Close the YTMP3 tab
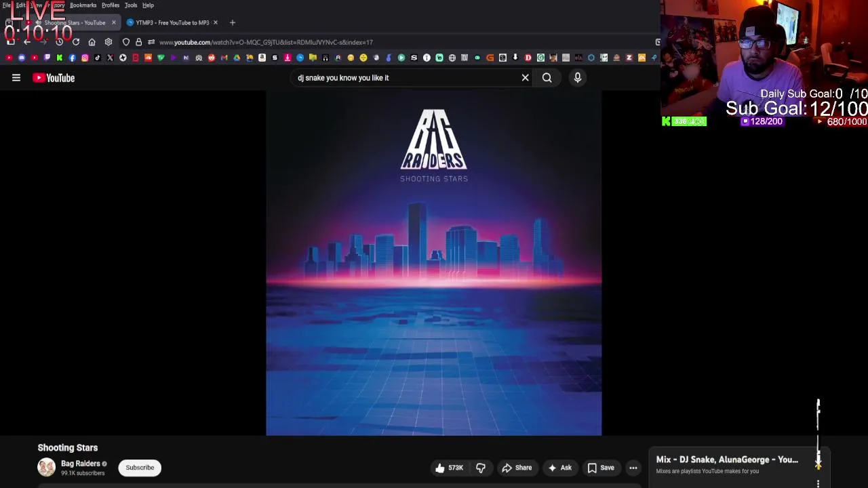The image size is (868, 488). pyautogui.click(x=216, y=22)
